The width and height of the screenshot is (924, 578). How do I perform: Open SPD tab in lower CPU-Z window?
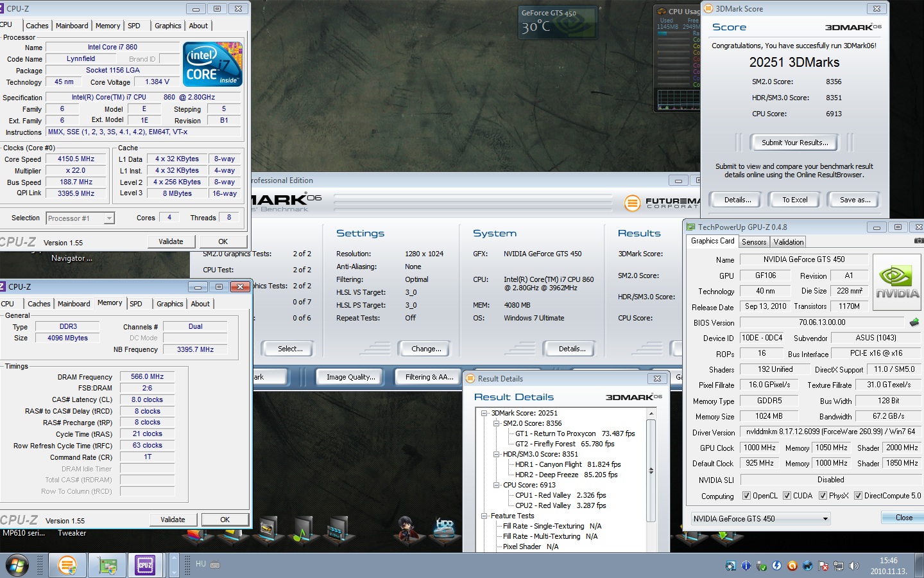pyautogui.click(x=136, y=304)
